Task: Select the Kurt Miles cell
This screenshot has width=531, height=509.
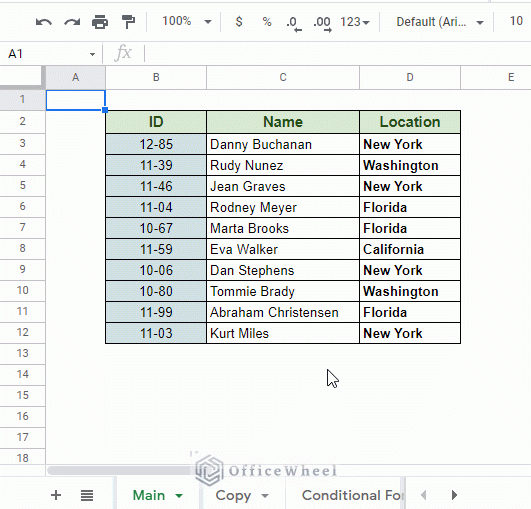Action: tap(283, 333)
